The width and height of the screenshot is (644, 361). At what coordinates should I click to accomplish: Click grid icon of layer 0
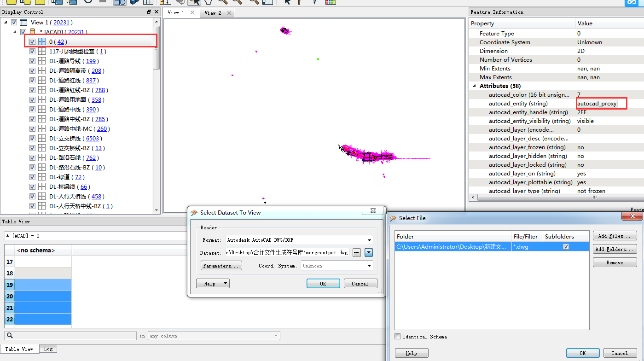[x=42, y=41]
